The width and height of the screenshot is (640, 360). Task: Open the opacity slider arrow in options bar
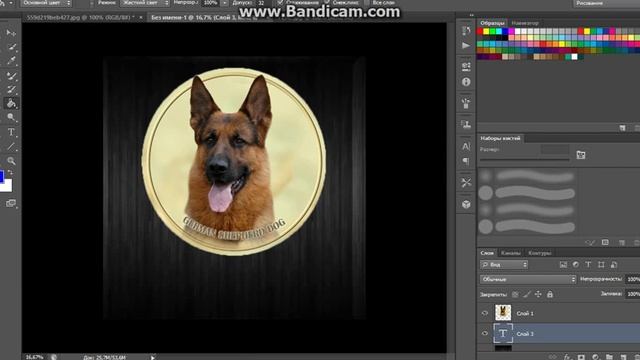(x=224, y=3)
